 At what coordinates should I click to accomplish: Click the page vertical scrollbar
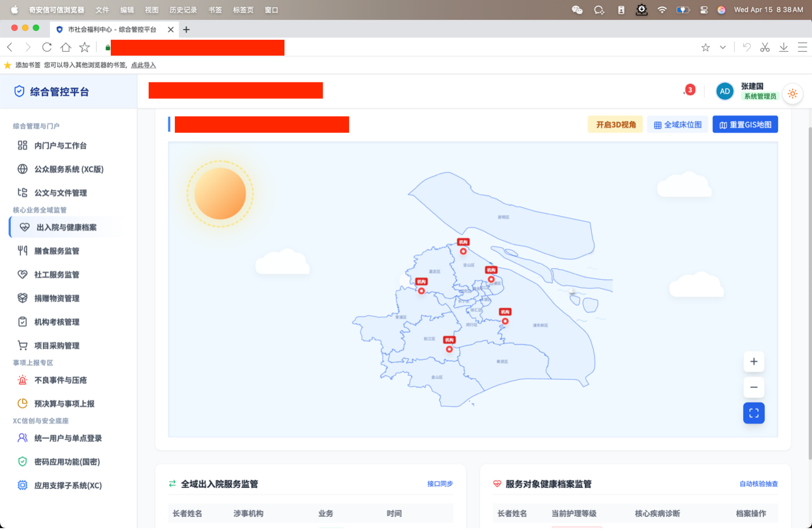point(810,292)
